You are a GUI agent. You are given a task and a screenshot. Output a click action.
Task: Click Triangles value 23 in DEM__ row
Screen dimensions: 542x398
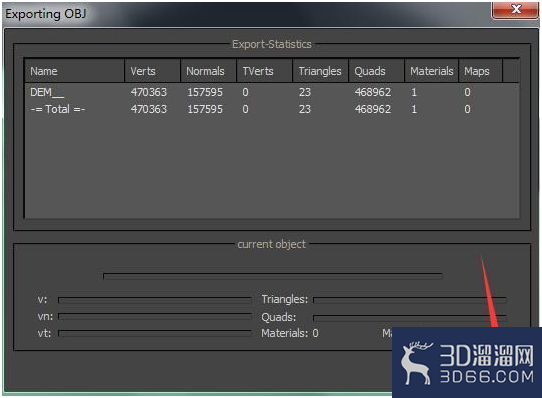(305, 92)
